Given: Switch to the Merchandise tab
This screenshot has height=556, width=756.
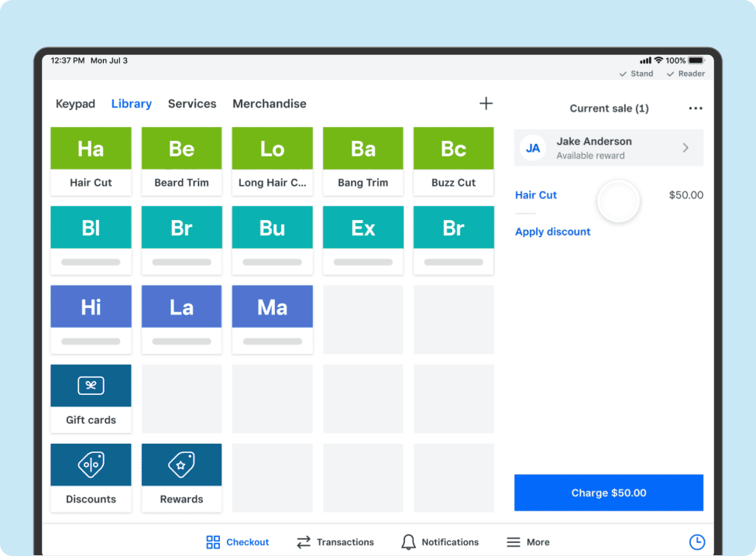Looking at the screenshot, I should [x=269, y=103].
